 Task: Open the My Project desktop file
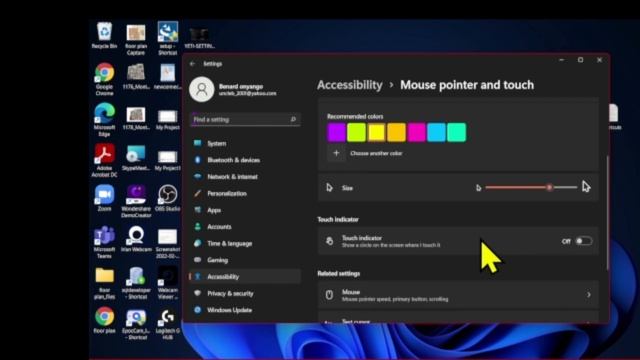[167, 119]
